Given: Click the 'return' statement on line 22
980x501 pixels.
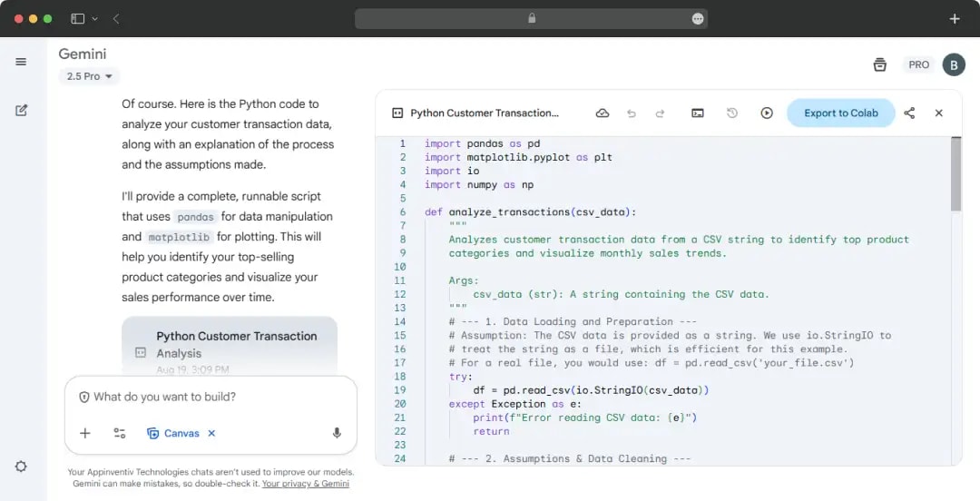Looking at the screenshot, I should coord(491,432).
